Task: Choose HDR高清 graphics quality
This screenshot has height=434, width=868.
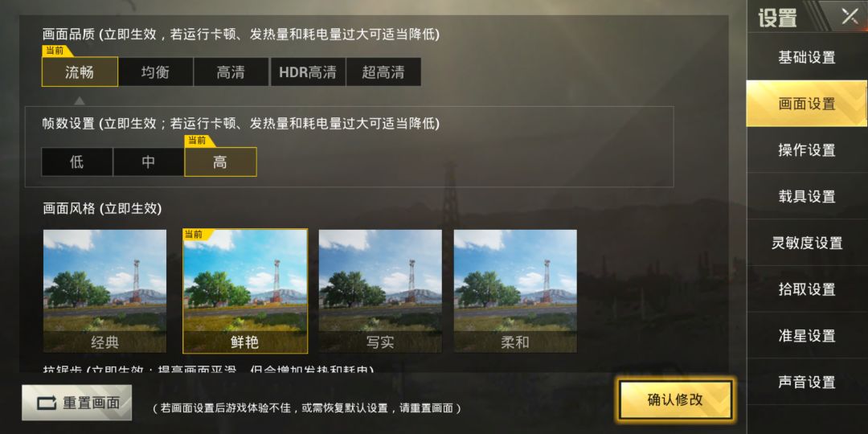Action: click(x=308, y=72)
